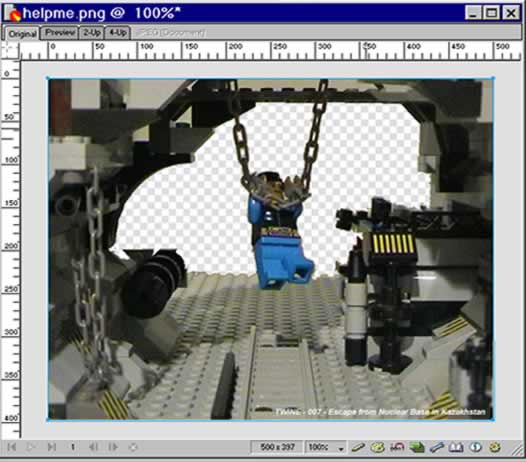
Task: Click the ruler origin crosshair box
Action: tap(10, 51)
